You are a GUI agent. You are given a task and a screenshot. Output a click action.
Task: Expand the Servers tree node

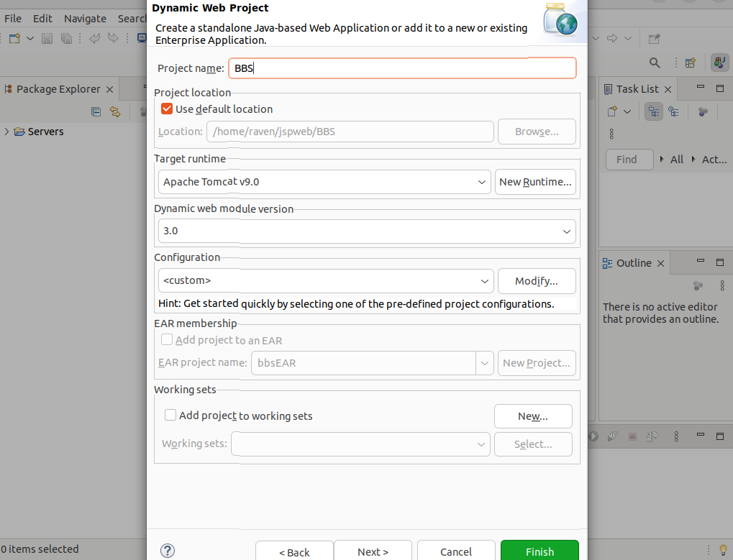tap(6, 132)
